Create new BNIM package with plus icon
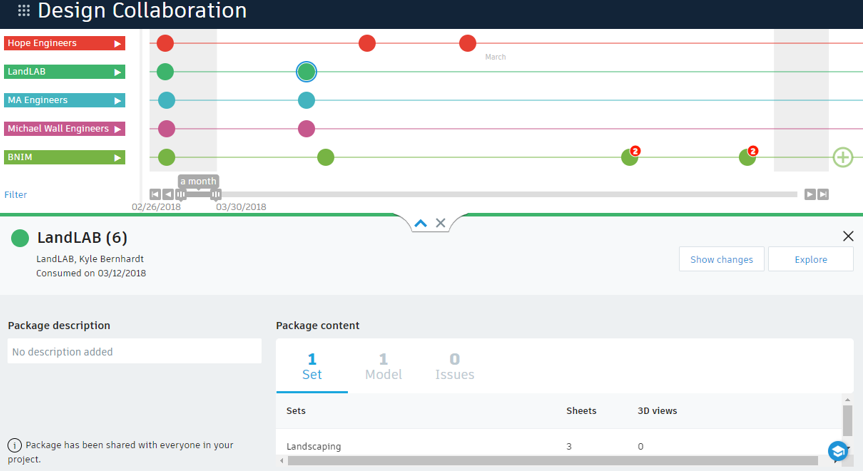 (843, 157)
